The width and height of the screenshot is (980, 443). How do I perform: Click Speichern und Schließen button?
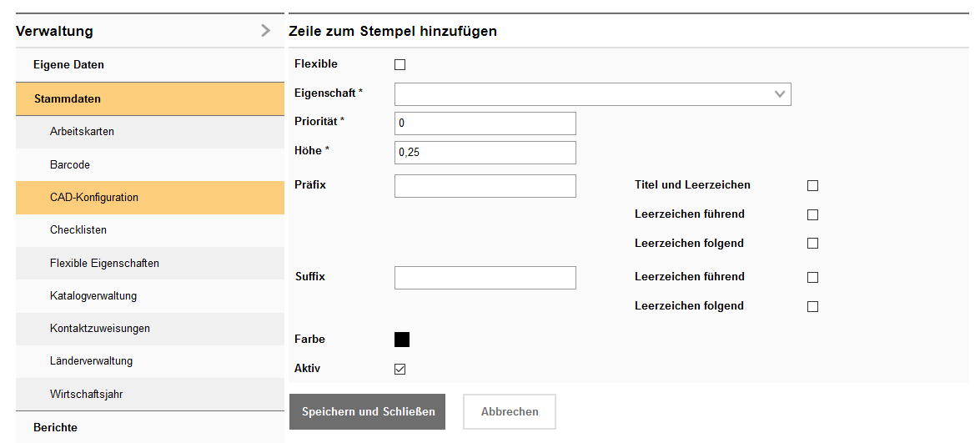tap(367, 412)
